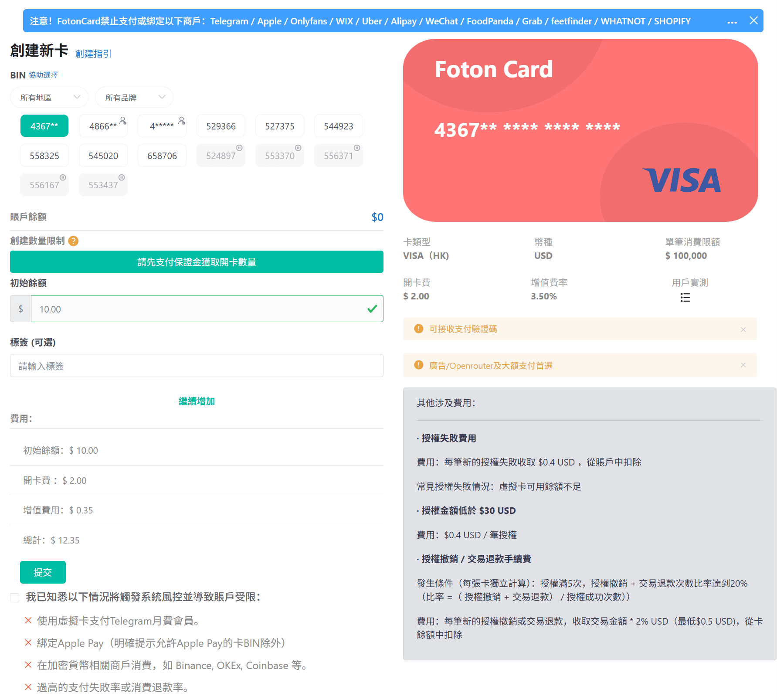This screenshot has height=700, width=777.
Task: Click the pause icon on BIN 553437
Action: point(122,177)
